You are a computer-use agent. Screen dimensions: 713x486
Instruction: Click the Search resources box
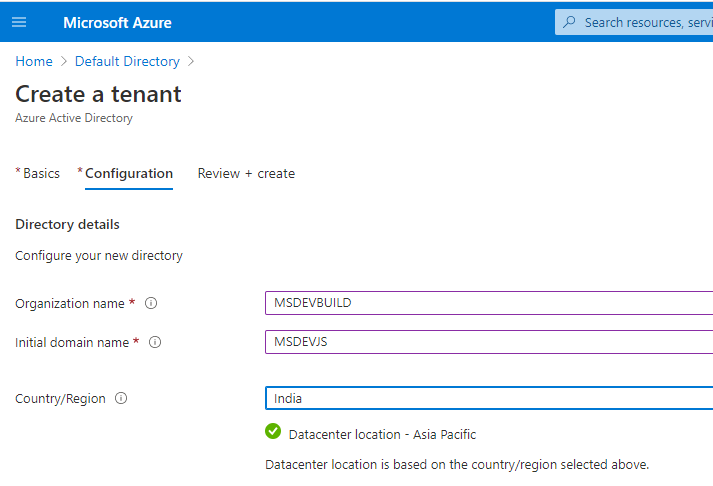[645, 22]
